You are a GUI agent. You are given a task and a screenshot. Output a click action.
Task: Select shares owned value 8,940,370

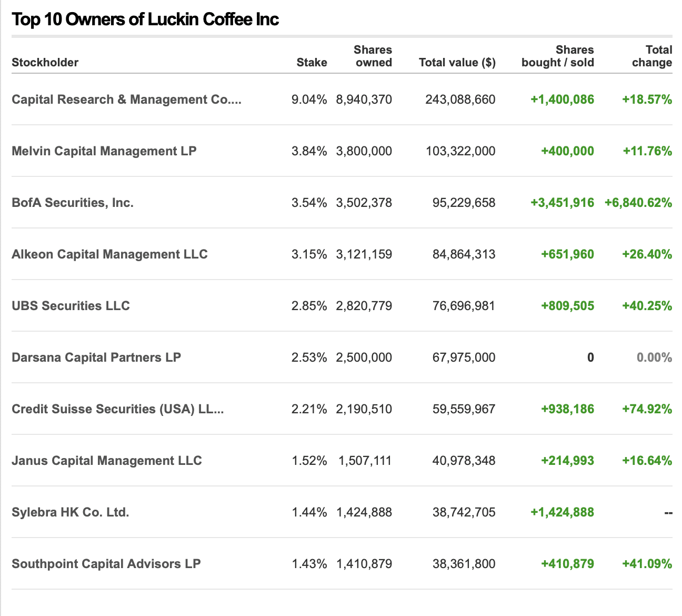pyautogui.click(x=364, y=100)
